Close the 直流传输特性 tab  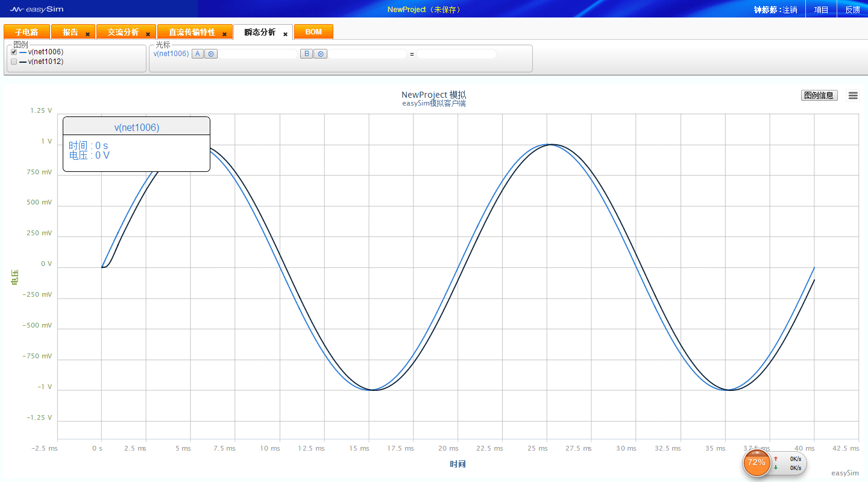click(224, 34)
